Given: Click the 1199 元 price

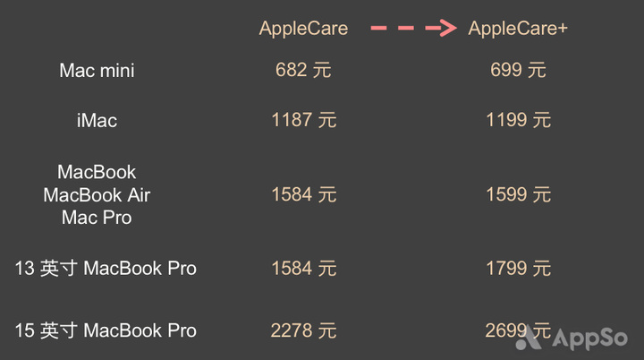Looking at the screenshot, I should pos(518,120).
